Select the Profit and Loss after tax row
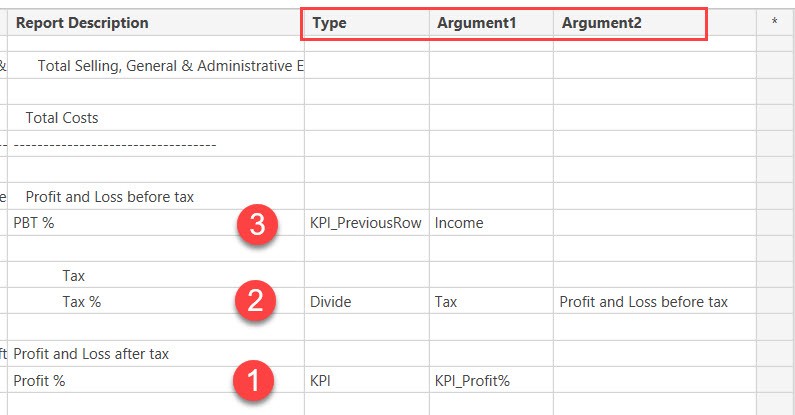The width and height of the screenshot is (795, 415). 156,354
